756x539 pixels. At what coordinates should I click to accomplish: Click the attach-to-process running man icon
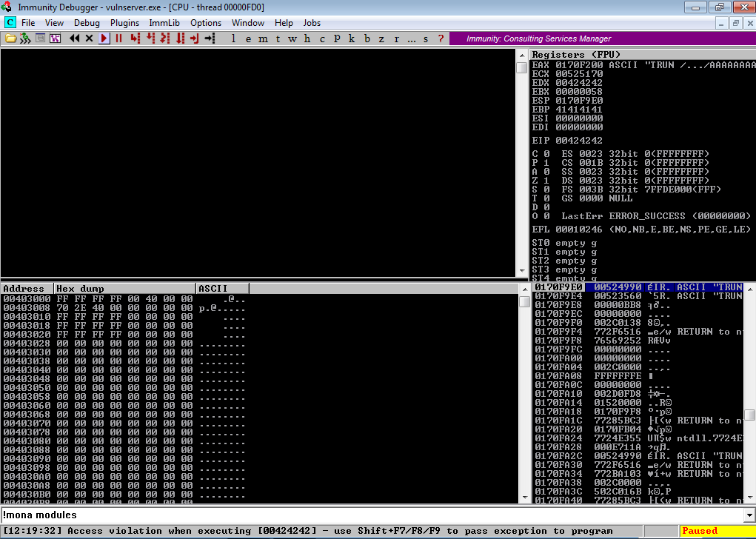point(25,38)
